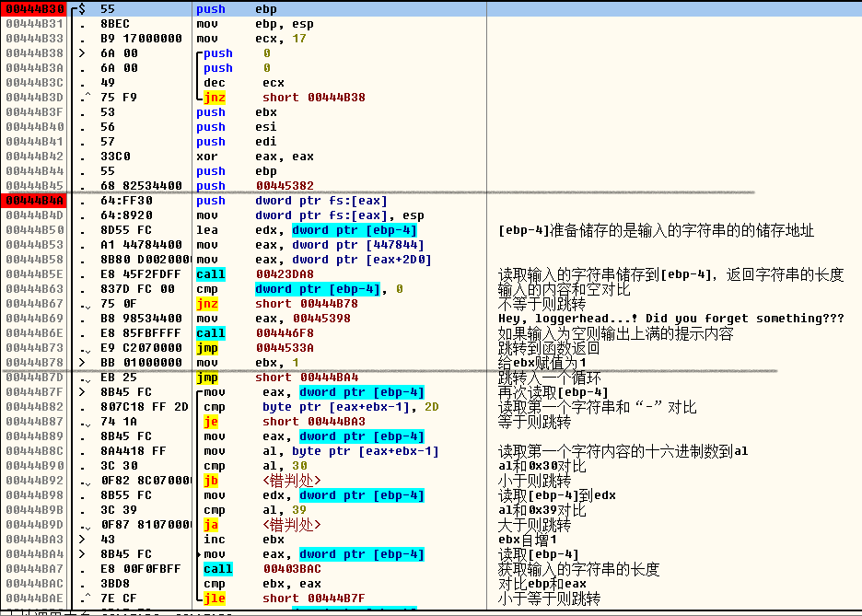Click push dword ptr fs:[eax] line

coord(291,201)
